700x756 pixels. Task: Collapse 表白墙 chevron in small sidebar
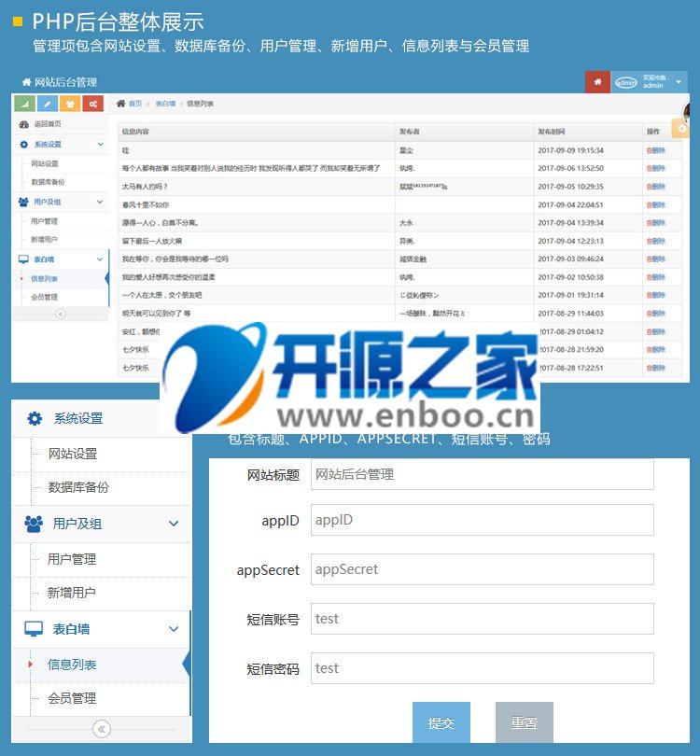(x=100, y=259)
